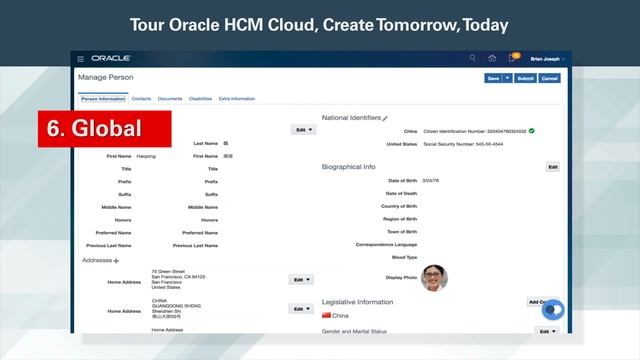Open the hamburger navigation menu

pos(80,59)
